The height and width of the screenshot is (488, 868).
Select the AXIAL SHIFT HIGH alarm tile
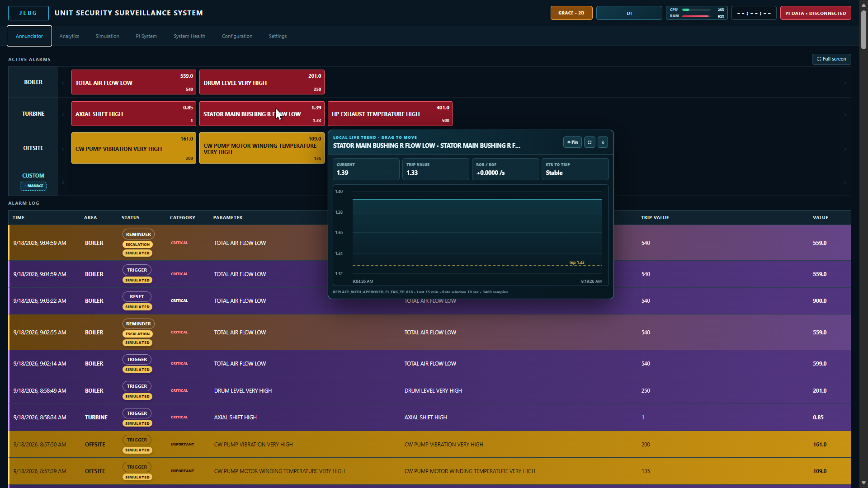tap(134, 114)
